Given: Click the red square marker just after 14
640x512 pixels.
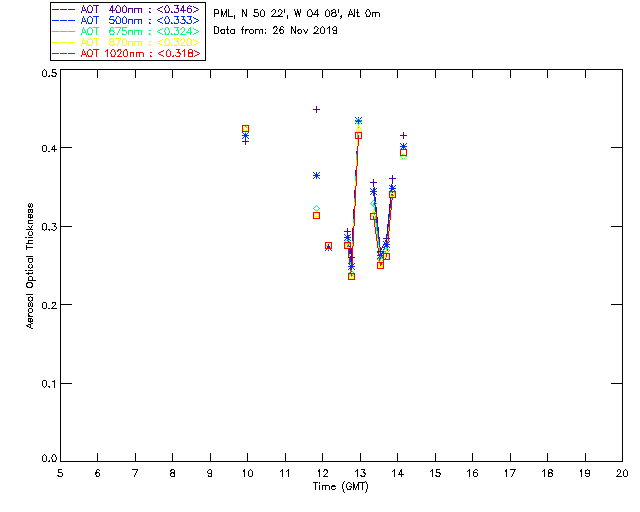Looking at the screenshot, I should (x=403, y=153).
